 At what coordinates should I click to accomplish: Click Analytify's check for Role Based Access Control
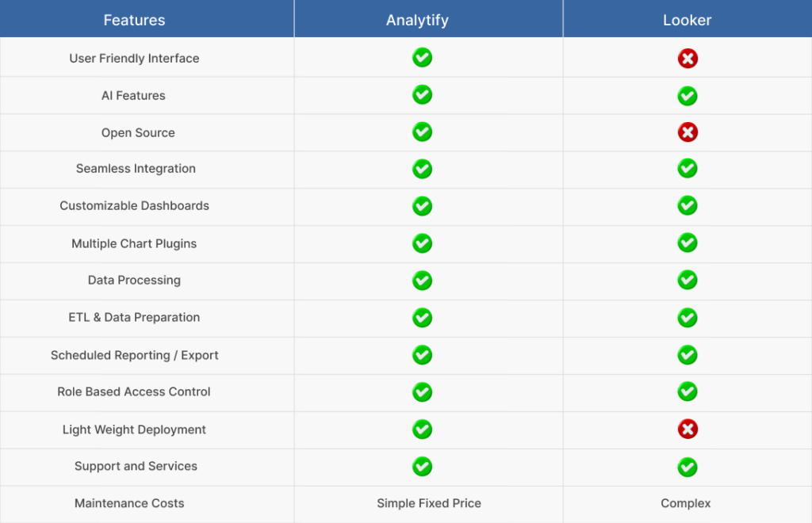(x=422, y=392)
